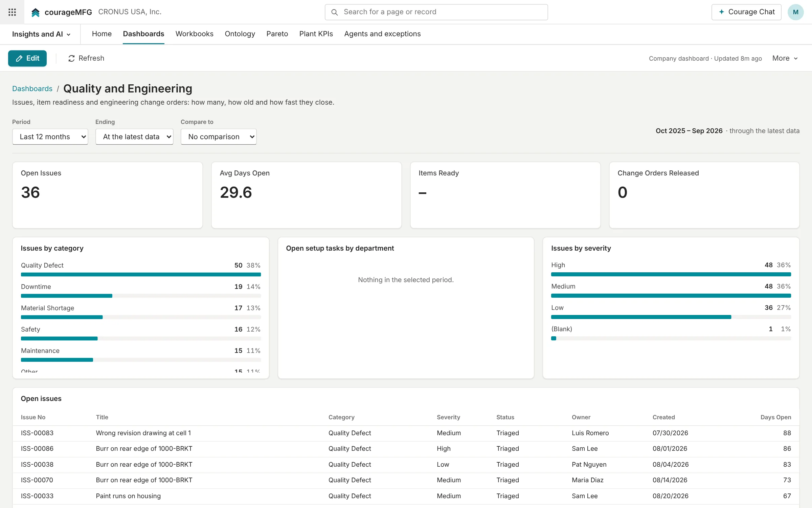Click 'Paint runs on housing' title

click(128, 496)
